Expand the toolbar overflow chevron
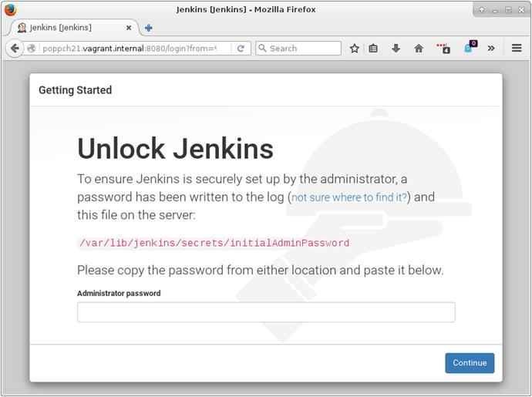This screenshot has height=397, width=532. tap(491, 48)
